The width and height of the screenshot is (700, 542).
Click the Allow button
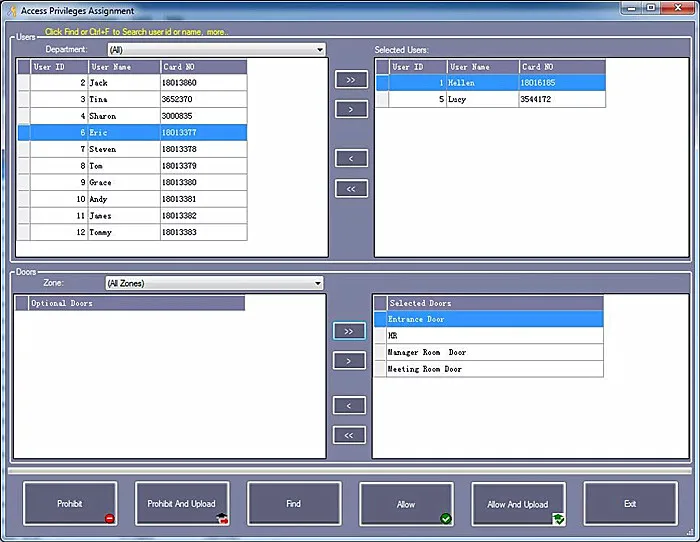pos(406,503)
